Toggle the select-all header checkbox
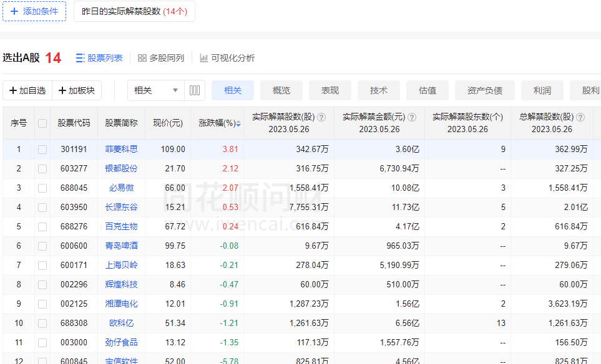The width and height of the screenshot is (601, 364). click(42, 123)
